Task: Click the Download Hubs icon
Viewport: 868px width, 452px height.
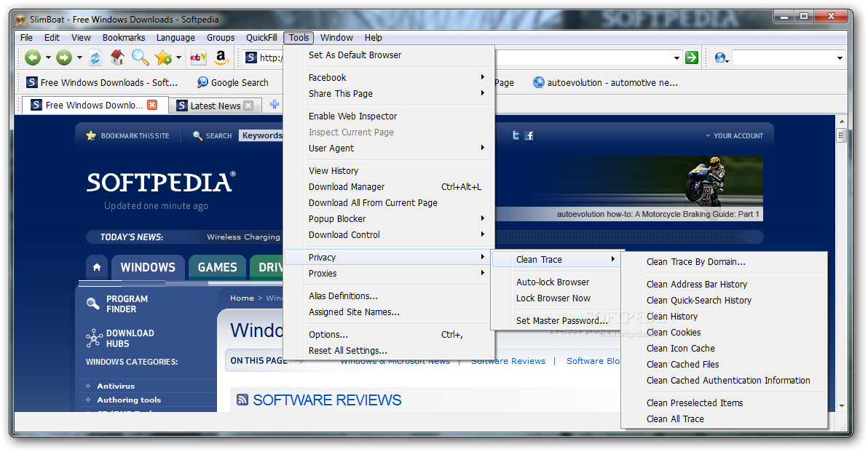Action: tap(94, 338)
